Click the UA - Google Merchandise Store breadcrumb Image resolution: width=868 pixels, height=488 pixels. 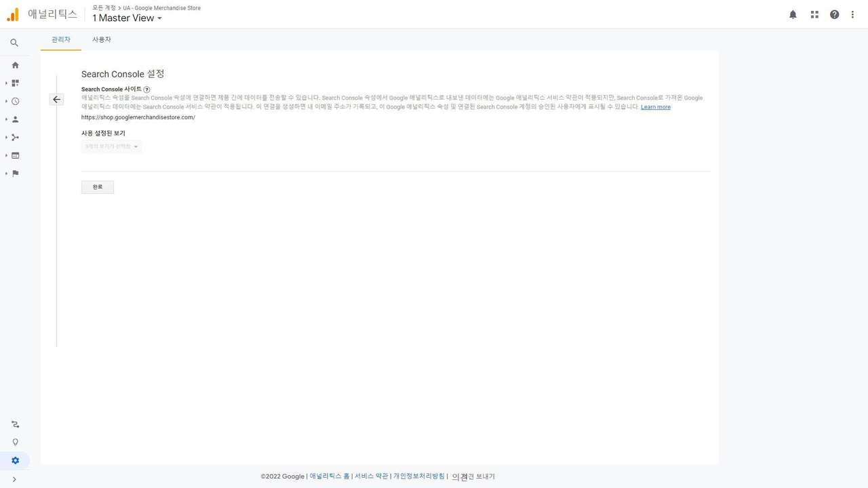coord(161,8)
